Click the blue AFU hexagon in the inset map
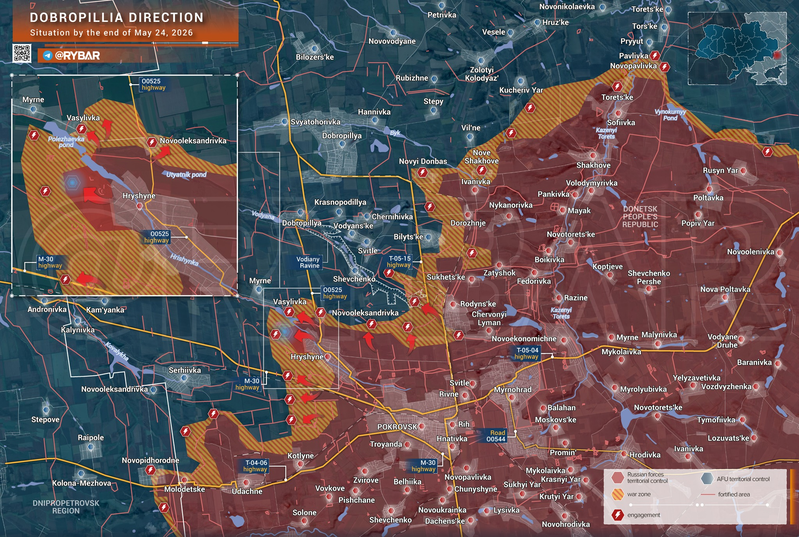Screen dimensions: 799x537 (x=72, y=182)
